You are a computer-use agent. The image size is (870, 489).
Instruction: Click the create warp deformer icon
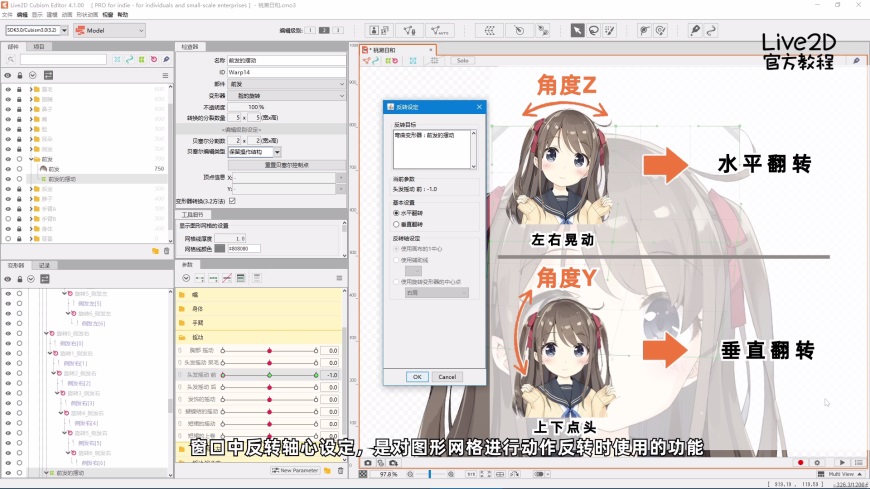tap(489, 31)
